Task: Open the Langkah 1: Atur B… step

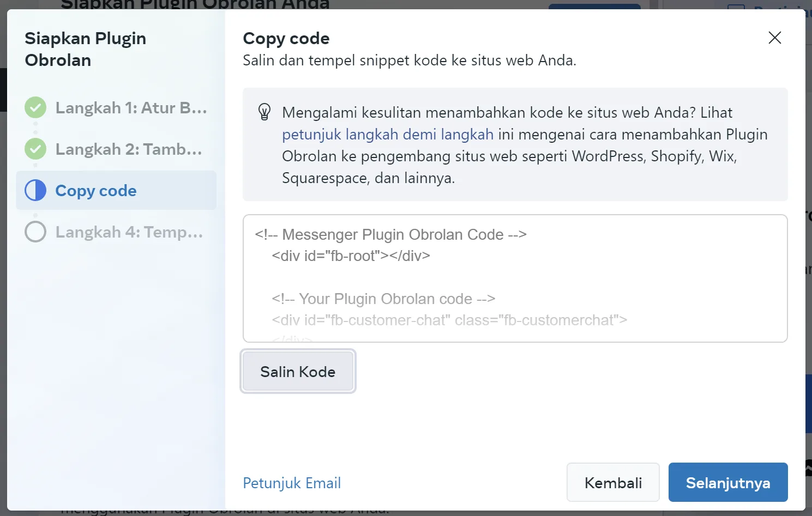Action: pos(116,107)
